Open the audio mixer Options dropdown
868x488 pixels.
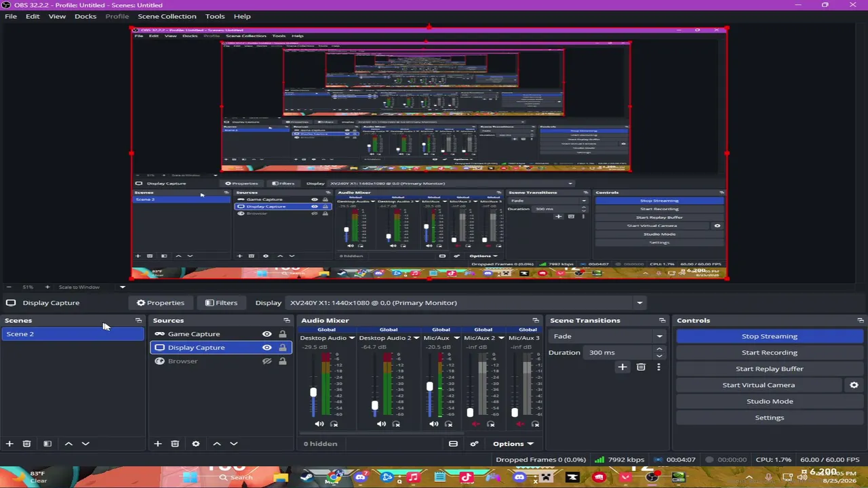click(513, 444)
